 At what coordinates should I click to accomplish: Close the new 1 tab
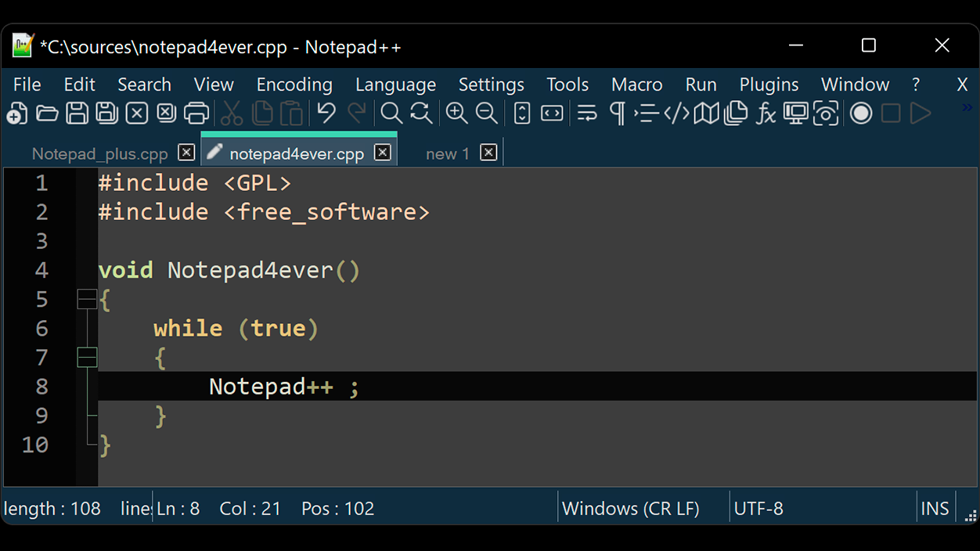(x=488, y=153)
